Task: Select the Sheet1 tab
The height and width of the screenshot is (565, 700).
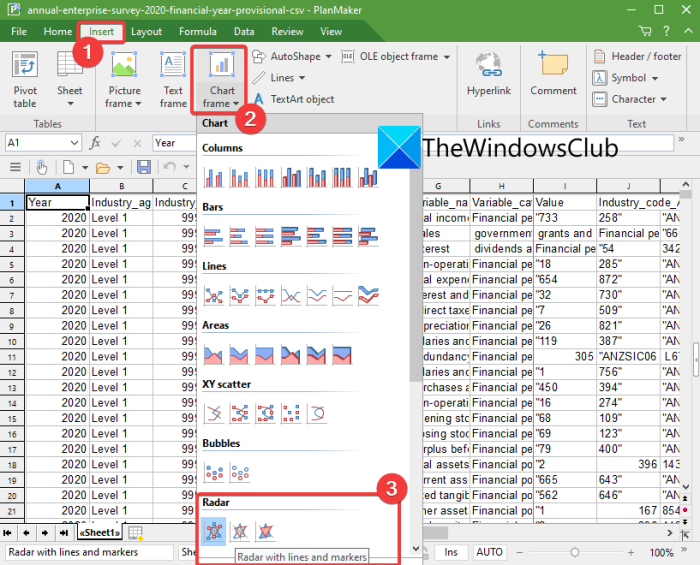Action: [x=100, y=532]
